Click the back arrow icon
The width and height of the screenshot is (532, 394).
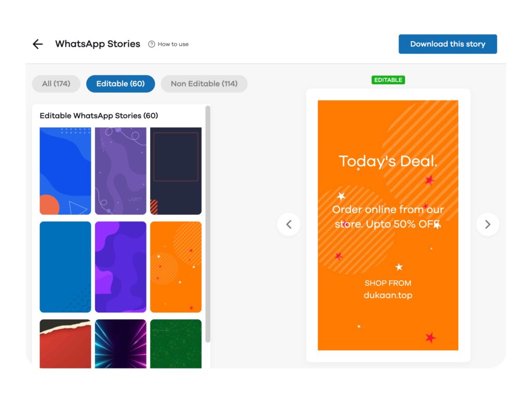coord(37,44)
